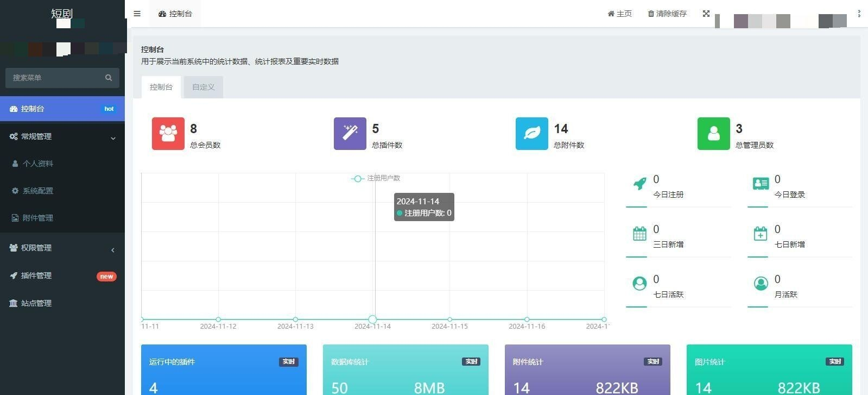Screen dimensions: 868x395
Task: Click the blue leaf attachments icon
Action: tap(531, 134)
